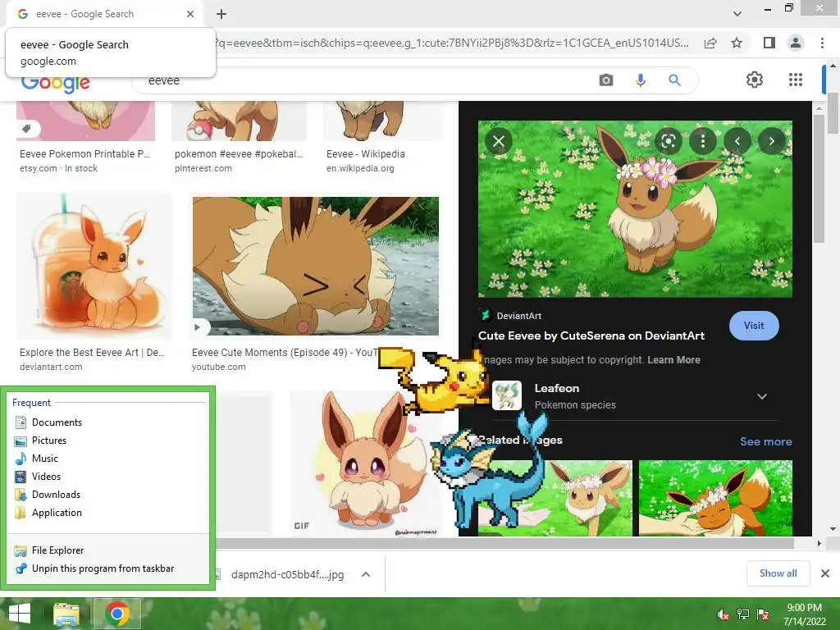Click Show all downloads button
Viewport: 840px width, 630px height.
coord(778,573)
